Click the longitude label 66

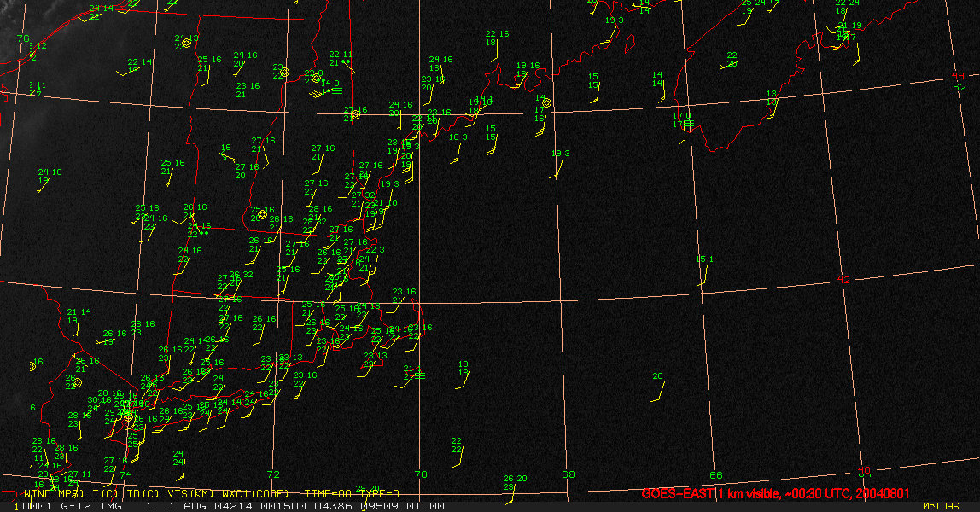(x=716, y=475)
